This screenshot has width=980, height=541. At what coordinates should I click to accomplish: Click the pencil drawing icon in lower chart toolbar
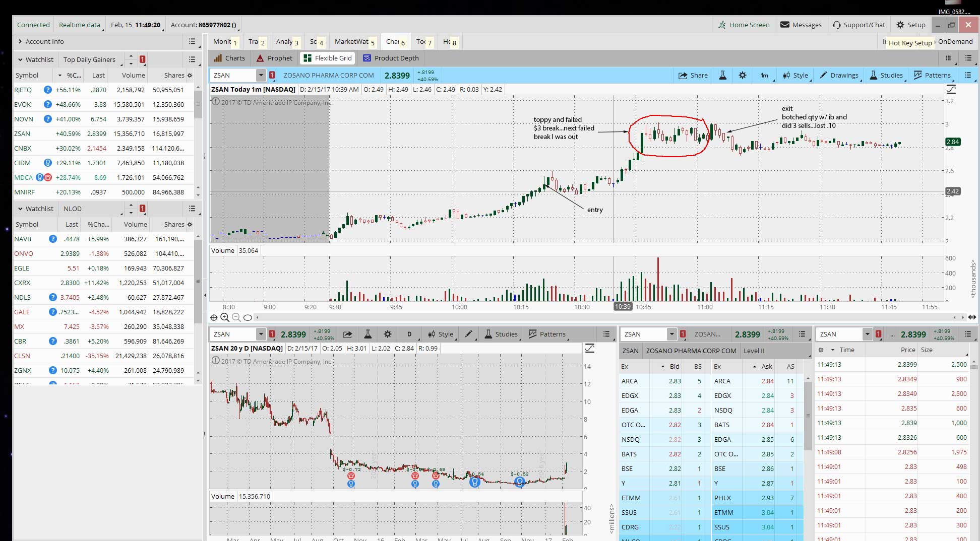468,334
